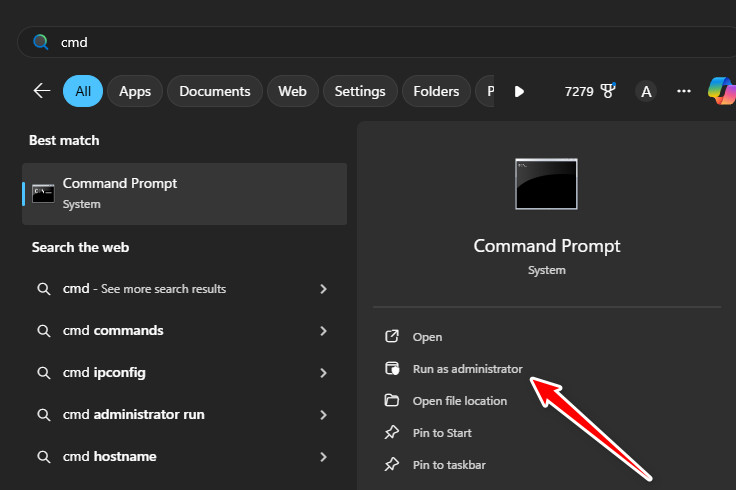Expand the cmd ipconfig suggestion chevron
The height and width of the screenshot is (490, 736).
323,373
